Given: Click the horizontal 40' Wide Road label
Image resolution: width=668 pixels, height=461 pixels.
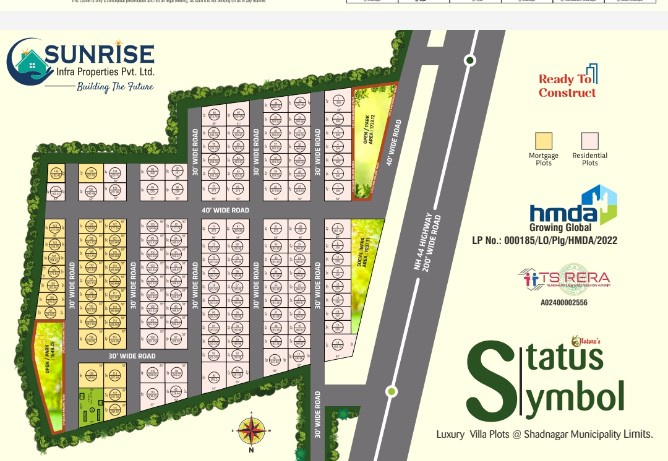Looking at the screenshot, I should coord(225,211).
